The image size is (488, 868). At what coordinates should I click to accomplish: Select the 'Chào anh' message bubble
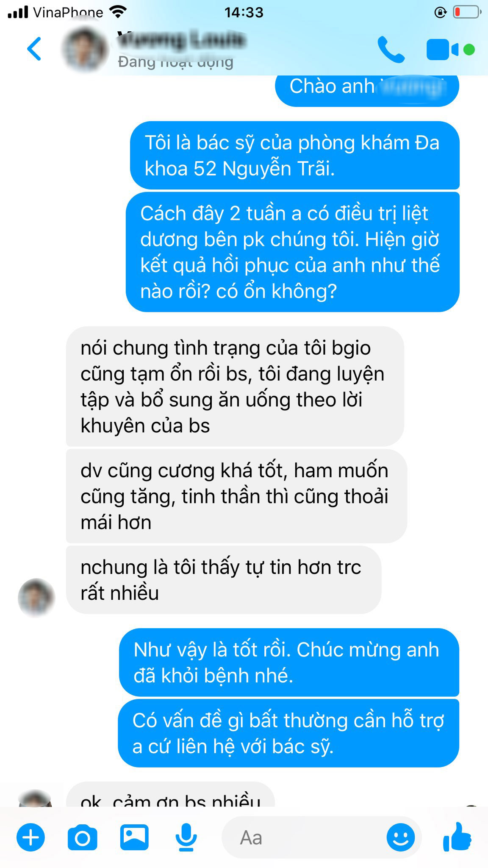pyautogui.click(x=367, y=86)
